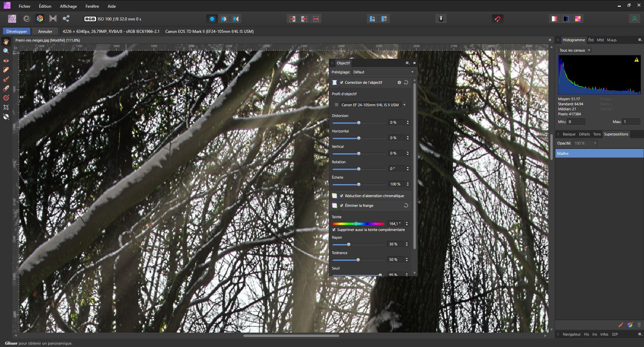
Task: Click the assistant options icon
Action: coord(441,19)
